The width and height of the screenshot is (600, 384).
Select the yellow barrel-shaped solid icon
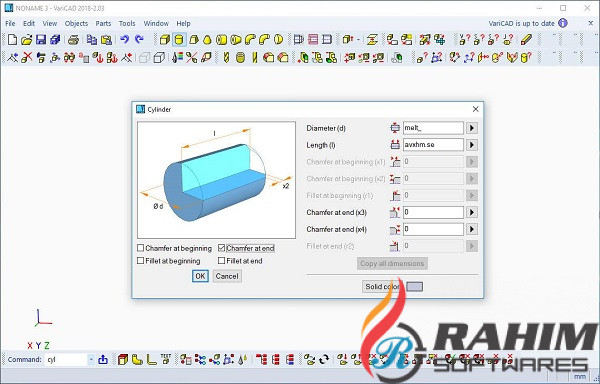(x=240, y=58)
